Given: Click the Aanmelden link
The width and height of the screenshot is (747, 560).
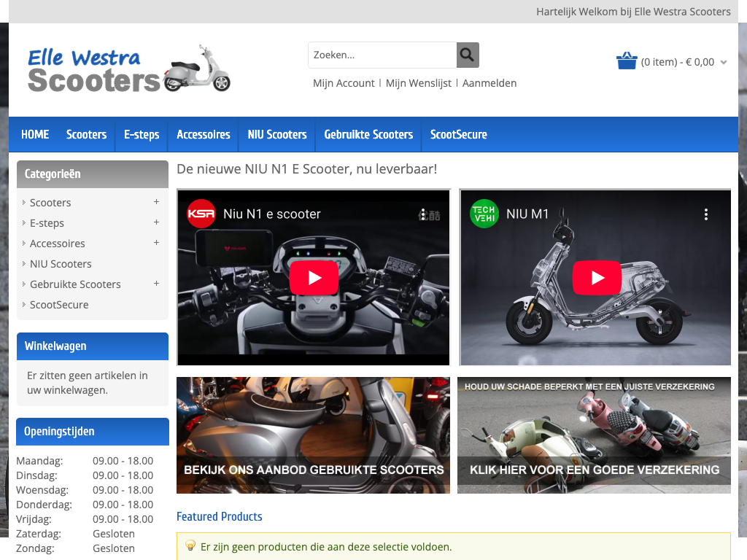Looking at the screenshot, I should [x=489, y=83].
